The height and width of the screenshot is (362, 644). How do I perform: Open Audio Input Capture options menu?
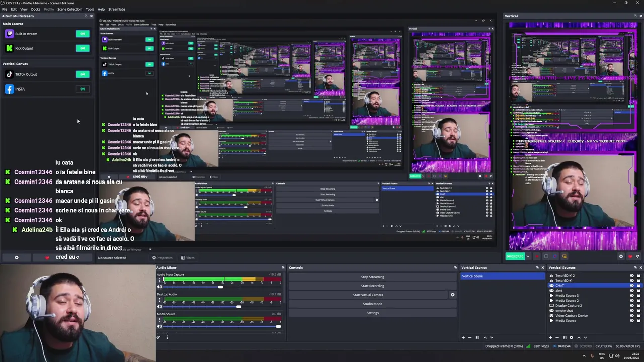159,280
